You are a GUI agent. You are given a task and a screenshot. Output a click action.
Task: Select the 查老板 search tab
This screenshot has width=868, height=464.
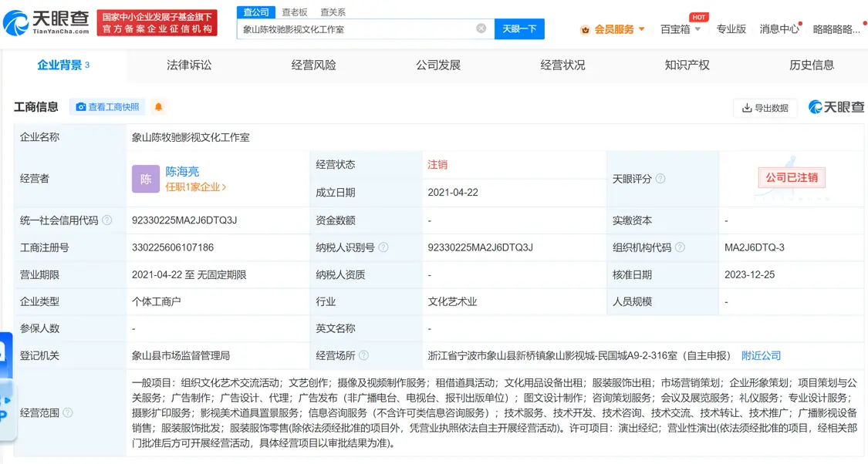(294, 12)
